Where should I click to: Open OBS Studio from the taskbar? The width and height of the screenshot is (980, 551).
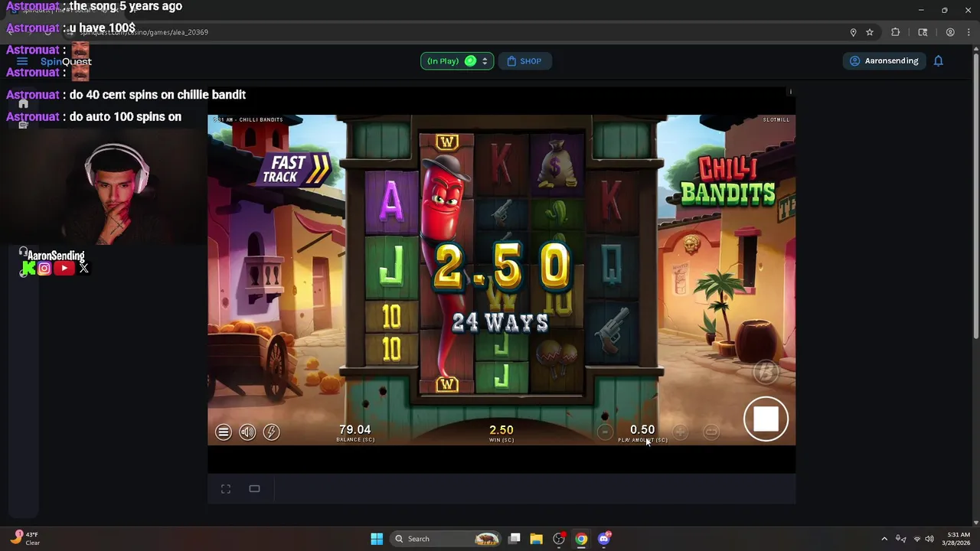(x=559, y=539)
